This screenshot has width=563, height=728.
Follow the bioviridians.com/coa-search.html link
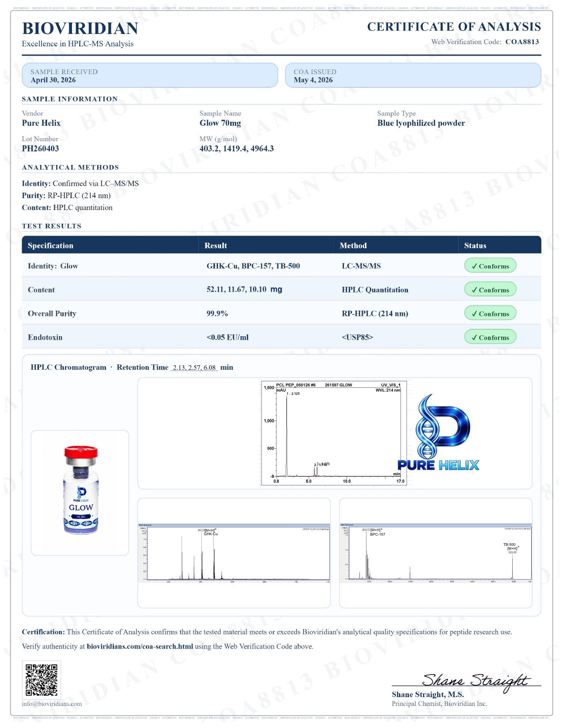click(140, 646)
